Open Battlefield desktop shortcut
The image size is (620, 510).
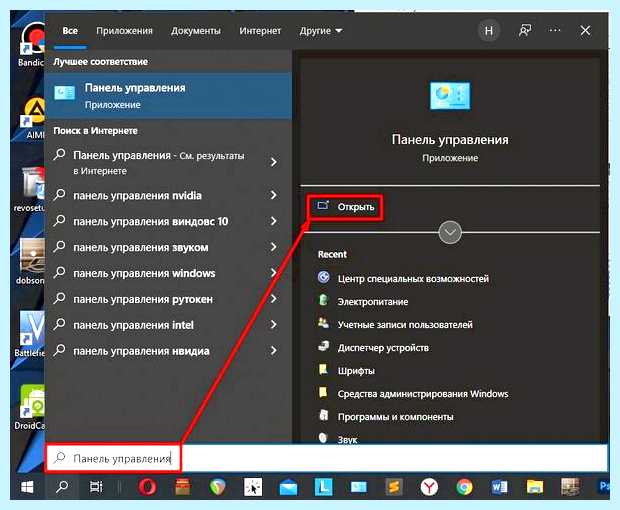click(x=30, y=334)
